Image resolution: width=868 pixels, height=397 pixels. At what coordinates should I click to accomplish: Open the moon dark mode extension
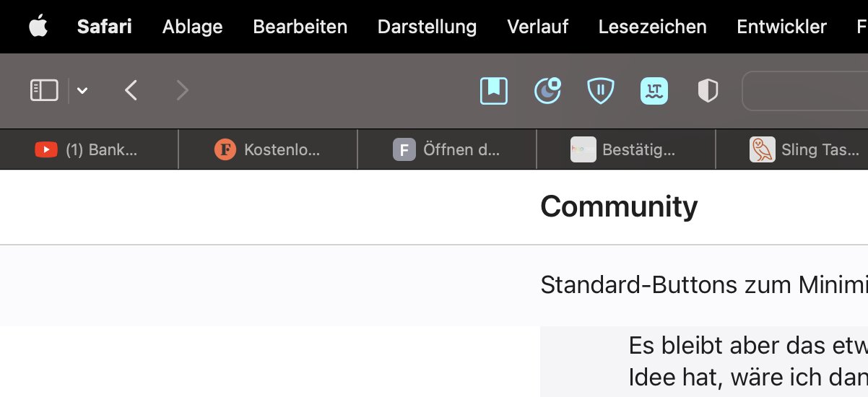tap(547, 90)
